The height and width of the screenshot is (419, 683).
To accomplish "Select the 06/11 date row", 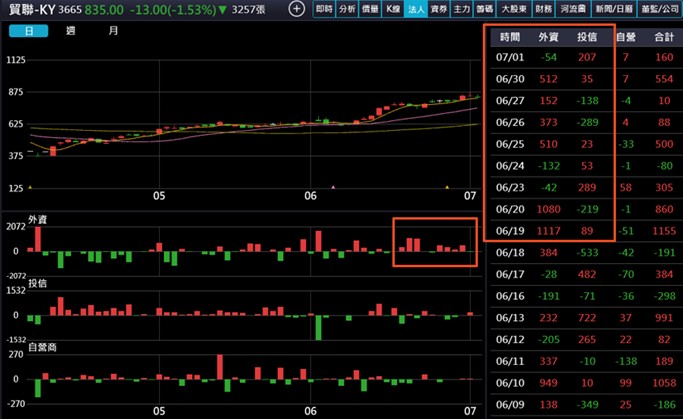I will [586, 361].
